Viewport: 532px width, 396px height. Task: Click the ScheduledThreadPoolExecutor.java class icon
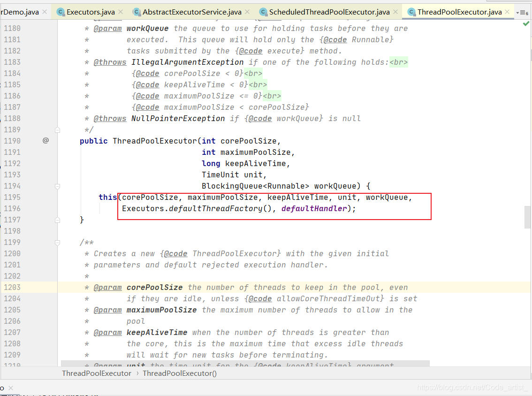tap(263, 12)
